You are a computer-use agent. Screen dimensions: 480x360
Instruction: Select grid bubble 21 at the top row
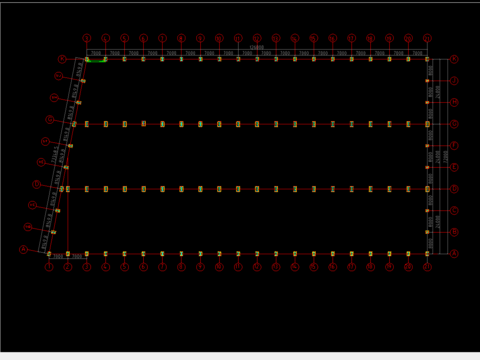tap(427, 38)
